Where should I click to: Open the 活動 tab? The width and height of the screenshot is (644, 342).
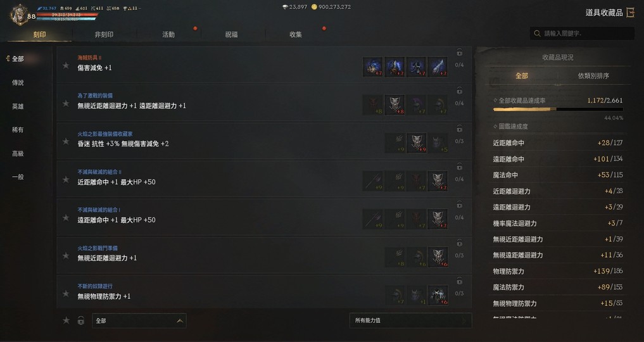coord(168,34)
